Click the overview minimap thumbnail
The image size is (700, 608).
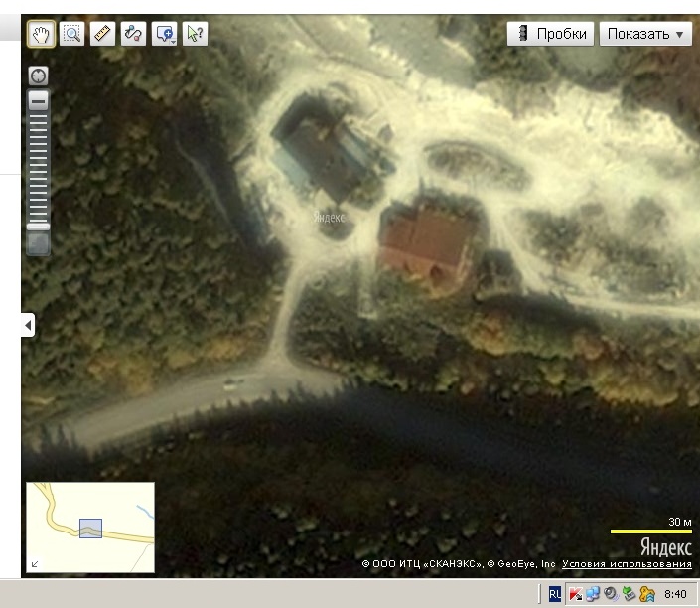[90, 528]
